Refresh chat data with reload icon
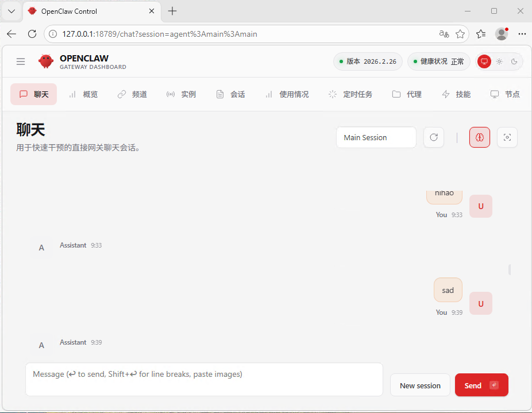The height and width of the screenshot is (413, 532). (434, 137)
